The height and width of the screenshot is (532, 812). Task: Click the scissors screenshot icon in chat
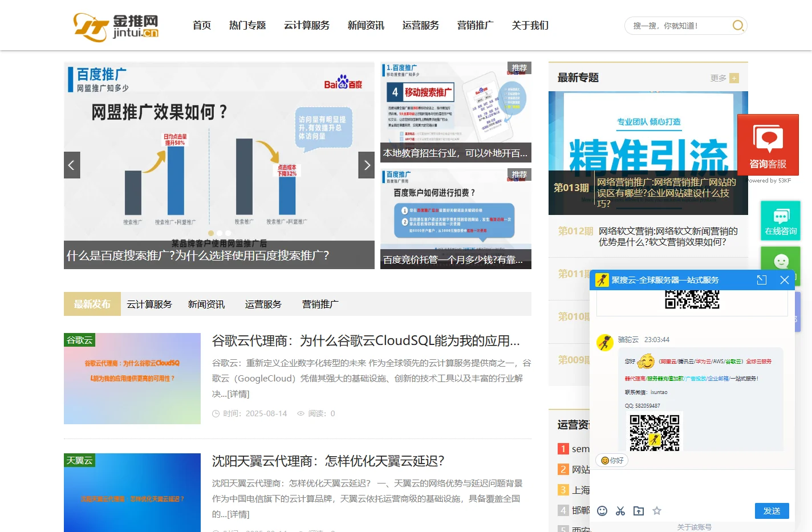[620, 511]
